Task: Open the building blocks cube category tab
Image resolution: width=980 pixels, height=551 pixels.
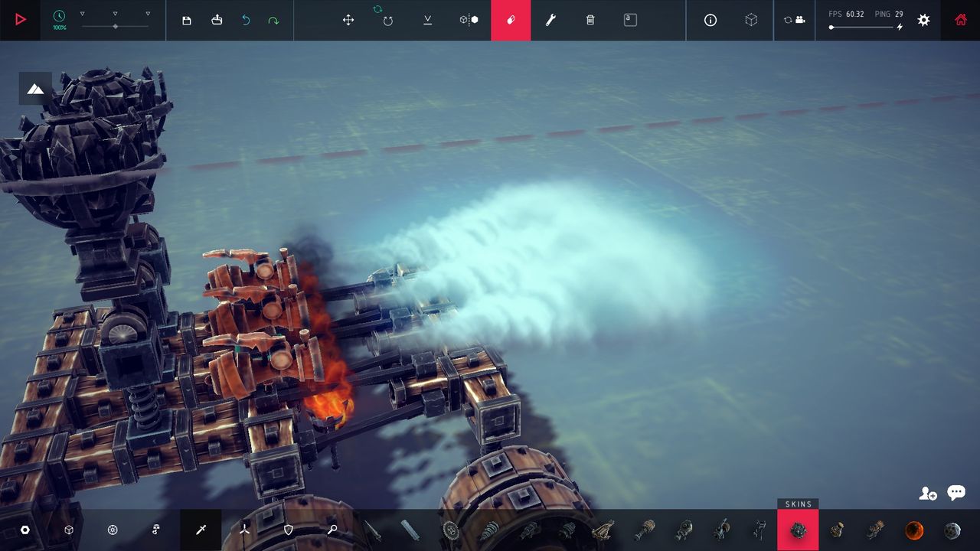Action: click(69, 530)
